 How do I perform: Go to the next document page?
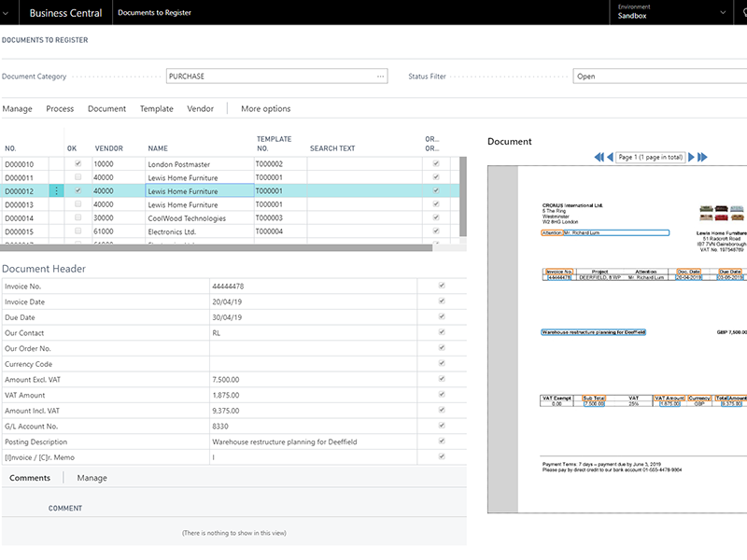click(x=691, y=157)
